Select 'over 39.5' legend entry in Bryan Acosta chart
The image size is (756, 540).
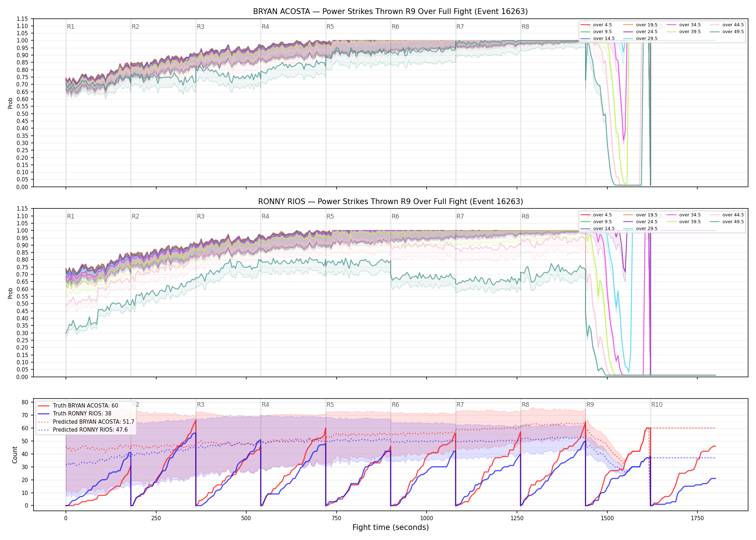tap(684, 32)
